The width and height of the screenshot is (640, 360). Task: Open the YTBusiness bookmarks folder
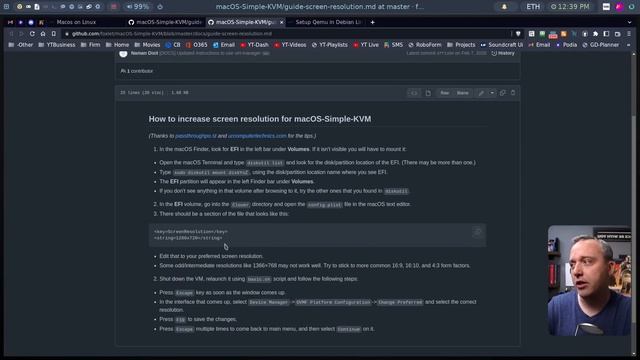[x=57, y=45]
